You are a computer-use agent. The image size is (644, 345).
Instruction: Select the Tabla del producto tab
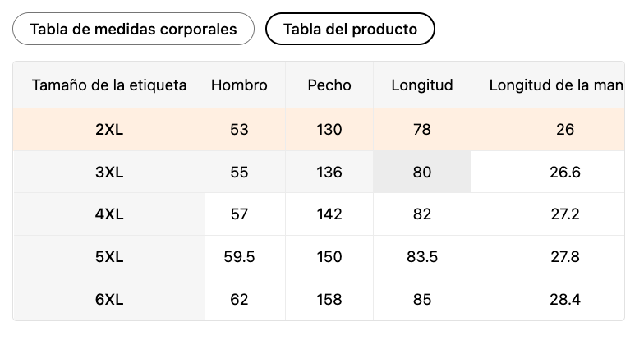click(350, 30)
